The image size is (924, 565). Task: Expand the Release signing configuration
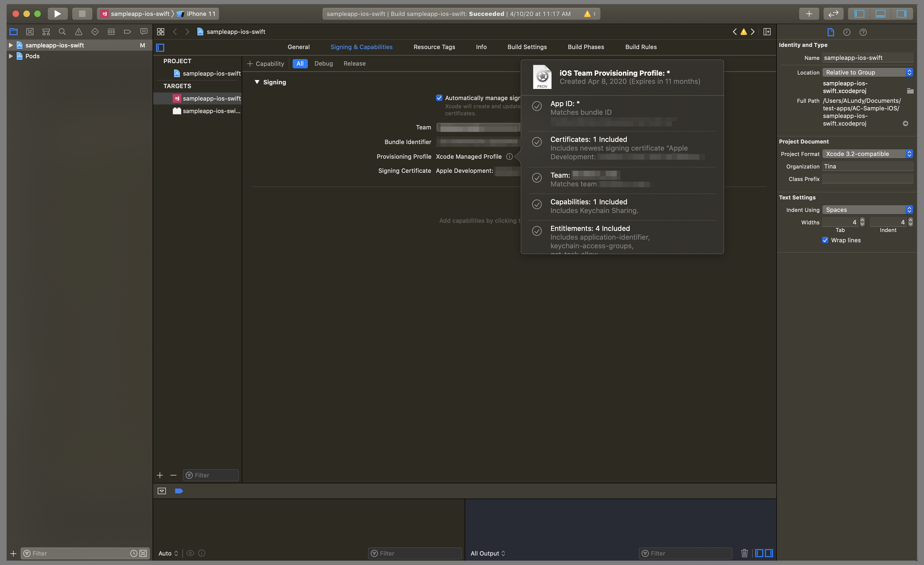click(x=354, y=63)
